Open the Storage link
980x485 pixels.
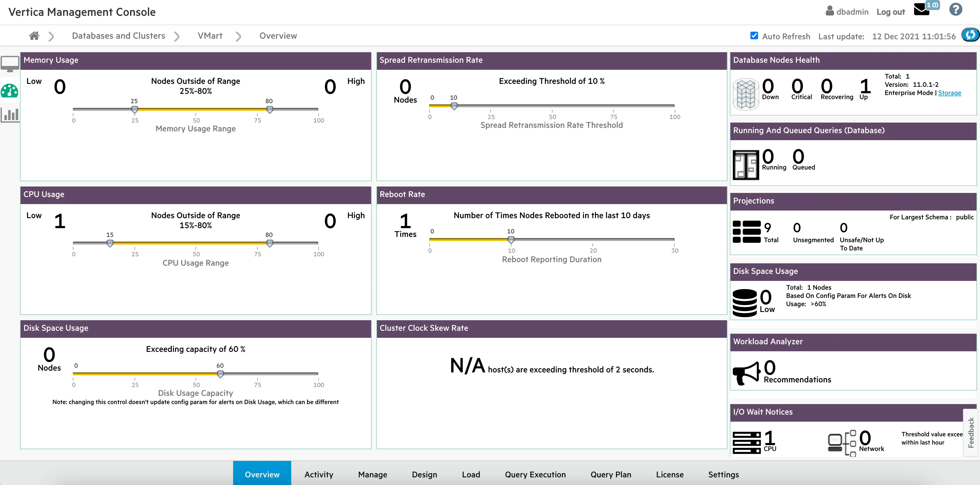coord(949,93)
